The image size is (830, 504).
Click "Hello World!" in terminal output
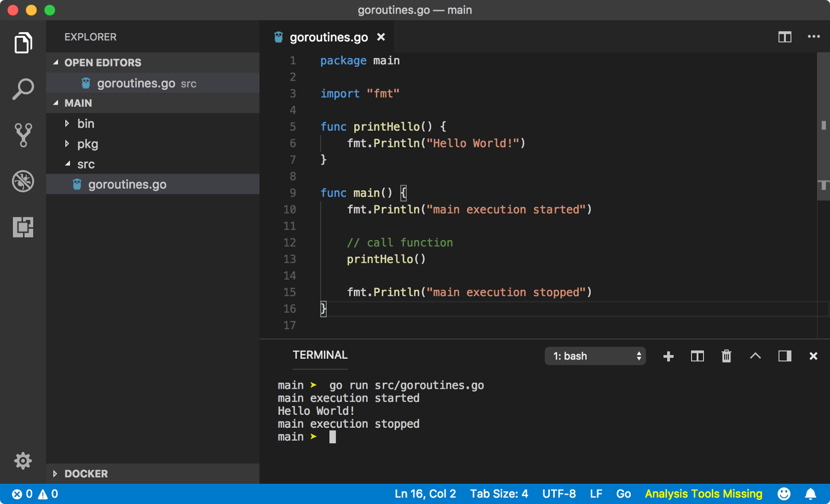pos(316,411)
